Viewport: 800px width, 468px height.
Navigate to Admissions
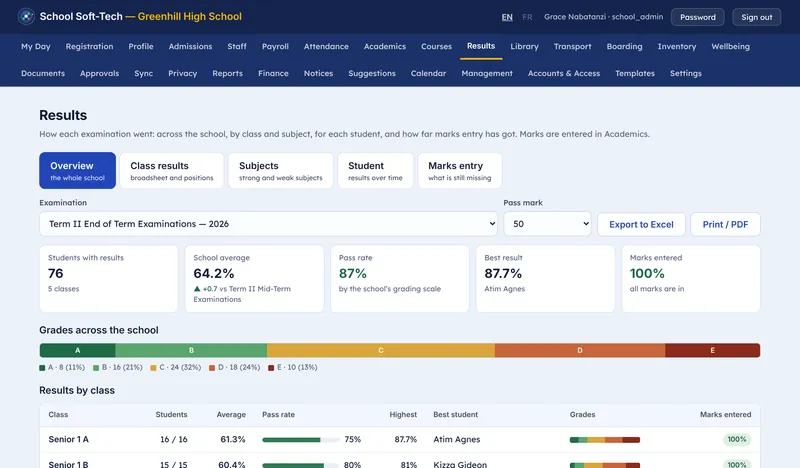pyautogui.click(x=190, y=46)
